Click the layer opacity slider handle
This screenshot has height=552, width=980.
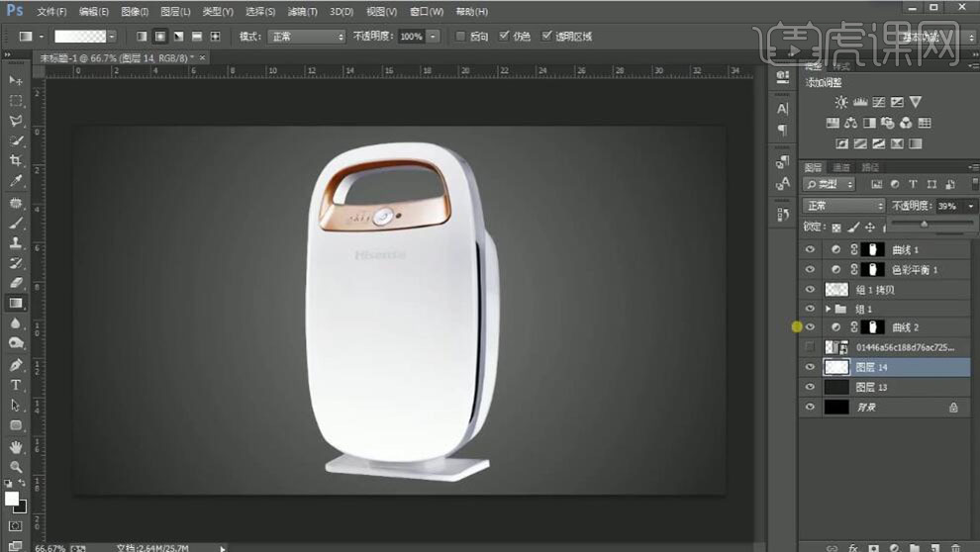click(925, 224)
